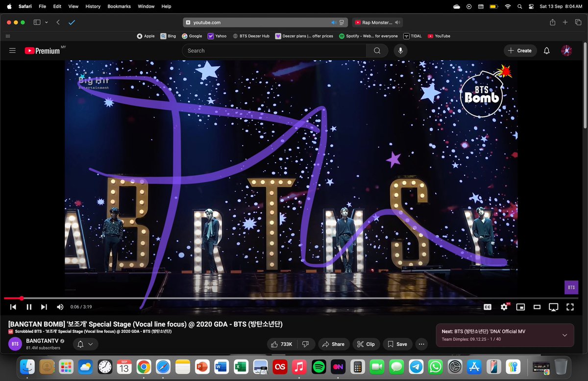This screenshot has width=588, height=381.
Task: Switch the player to theater mode
Action: click(x=537, y=307)
